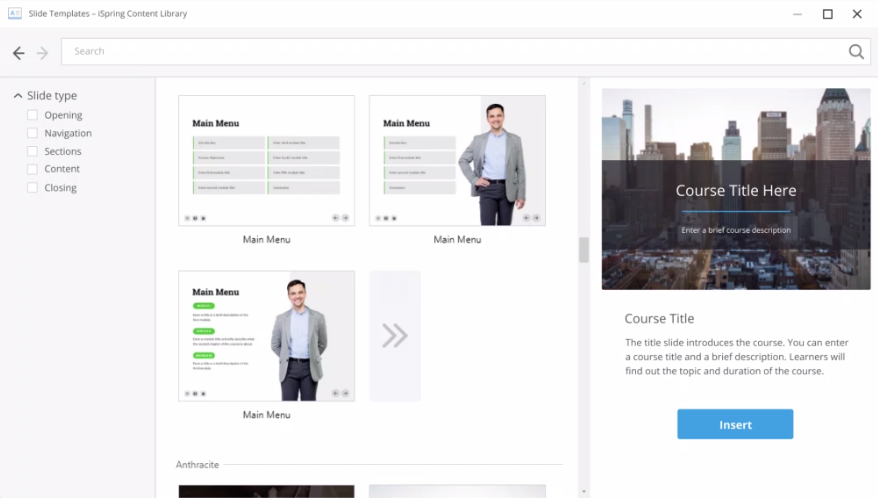Select Main Menu template with green module labels
This screenshot has height=498, width=878.
[x=267, y=336]
